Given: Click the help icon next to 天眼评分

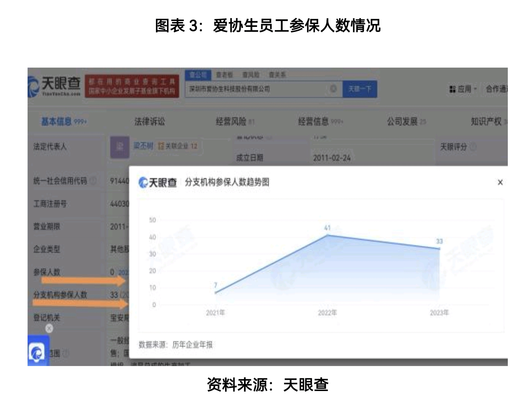Looking at the screenshot, I should pos(473,147).
